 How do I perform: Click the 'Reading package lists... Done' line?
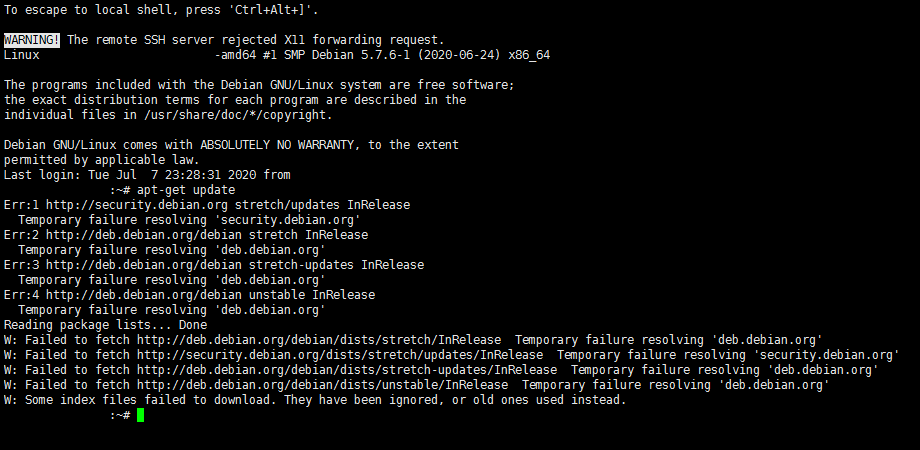coord(106,325)
